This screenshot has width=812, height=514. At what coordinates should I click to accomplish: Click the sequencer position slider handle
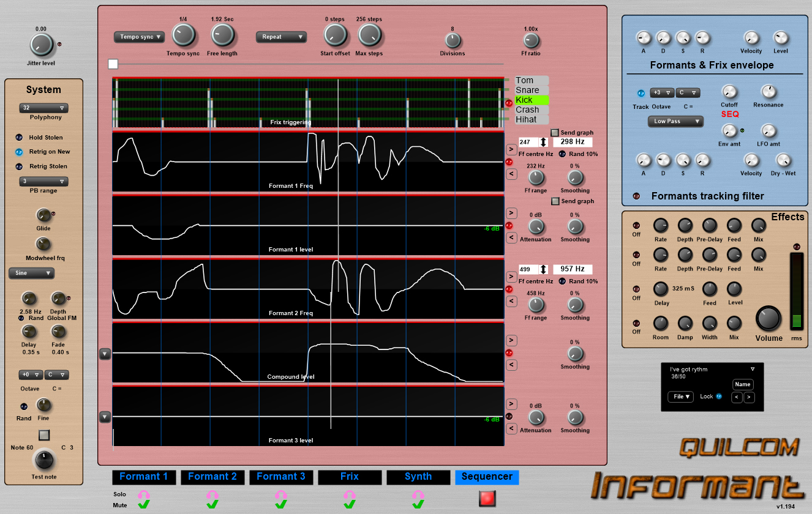[113, 64]
